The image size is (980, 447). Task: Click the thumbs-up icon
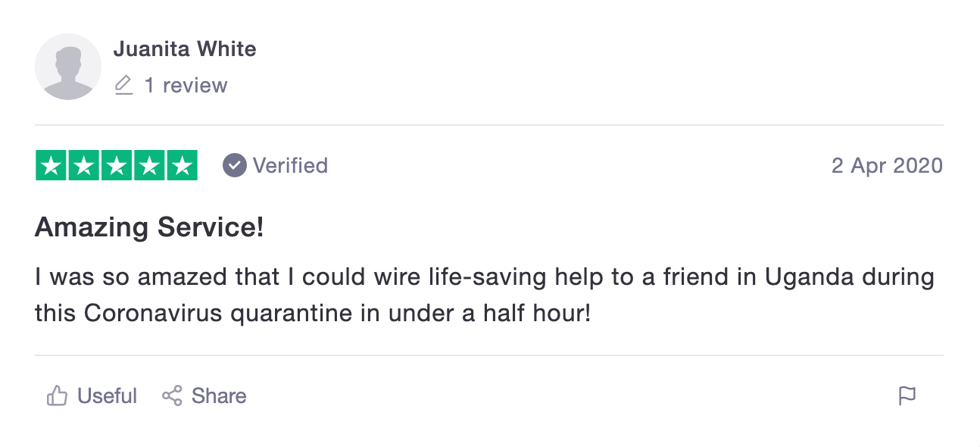pos(58,395)
